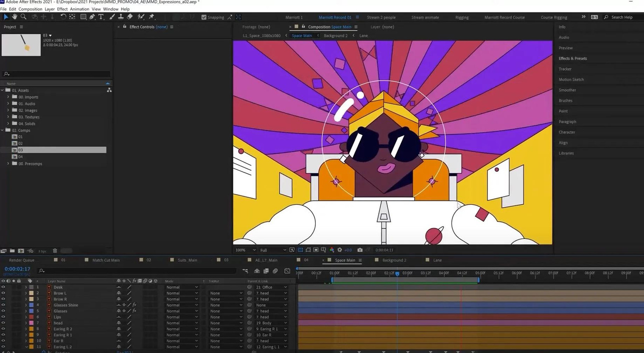Open the Animation menu

(79, 9)
